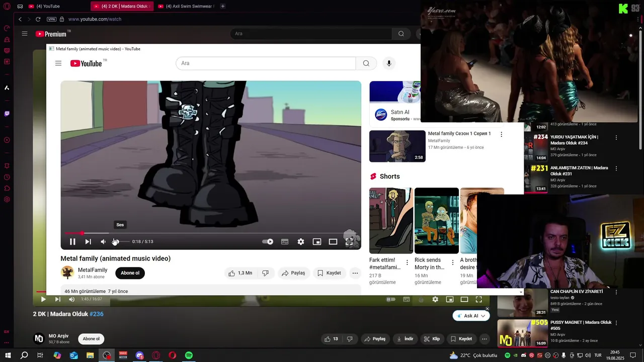Open Opera menu logo at top left
644x362 pixels.
[7, 7]
